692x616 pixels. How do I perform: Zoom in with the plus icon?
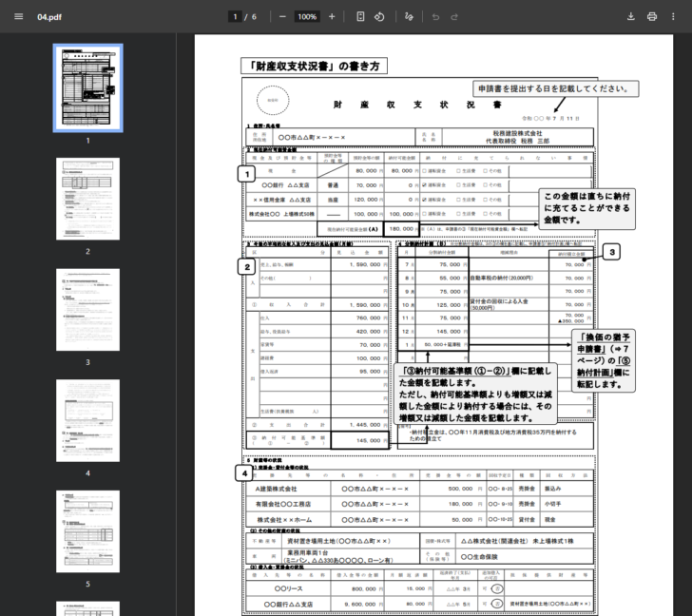[x=332, y=17]
